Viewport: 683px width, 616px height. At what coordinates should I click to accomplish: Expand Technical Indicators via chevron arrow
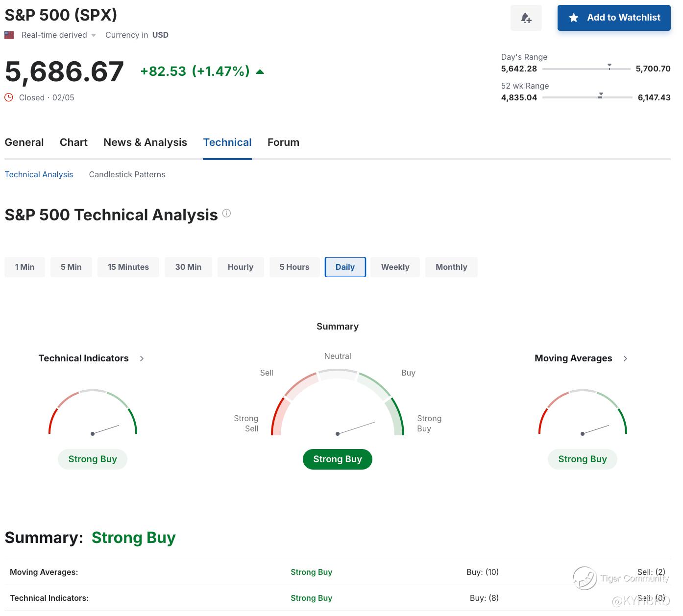tap(142, 358)
